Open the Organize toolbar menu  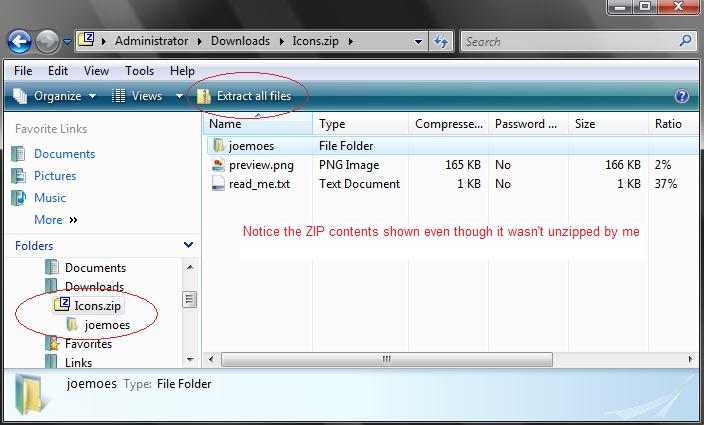[x=54, y=96]
